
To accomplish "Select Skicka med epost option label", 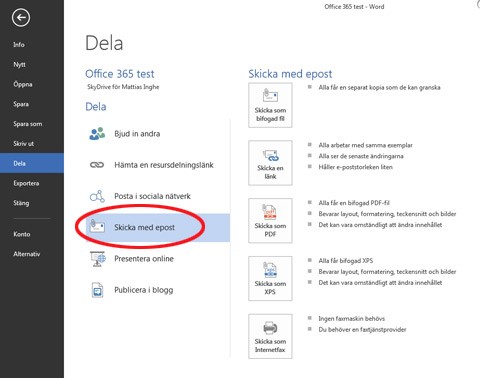I will click(x=144, y=227).
